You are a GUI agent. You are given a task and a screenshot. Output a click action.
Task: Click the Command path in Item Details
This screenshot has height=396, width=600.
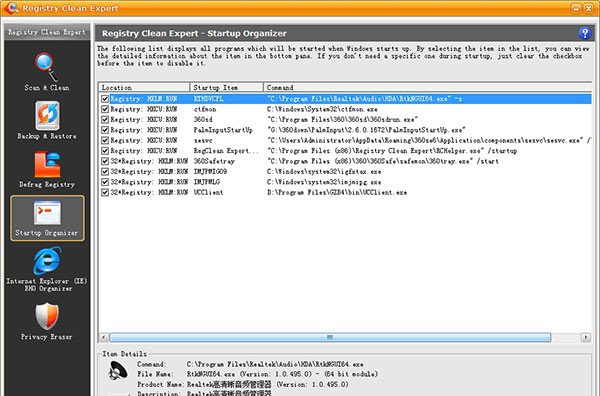(x=275, y=364)
